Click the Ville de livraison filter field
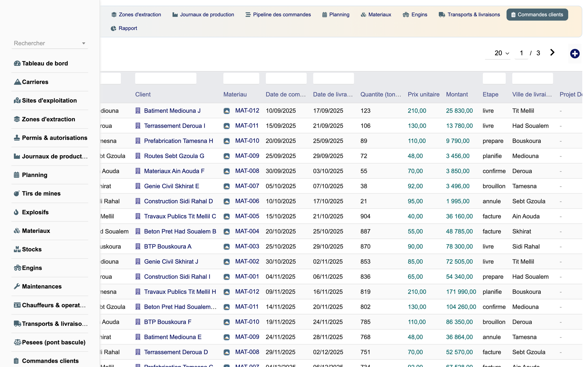Image resolution: width=588 pixels, height=367 pixels. point(533,78)
